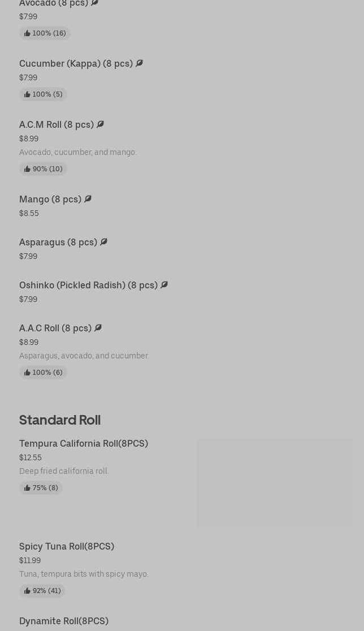The height and width of the screenshot is (631, 364).
Task: Click the leaf icon next to Asparagus (8 pcs)
Action: point(103,242)
